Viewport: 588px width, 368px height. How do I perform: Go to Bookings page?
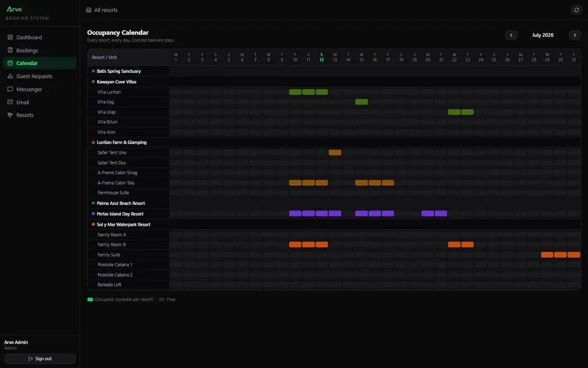coord(39,50)
